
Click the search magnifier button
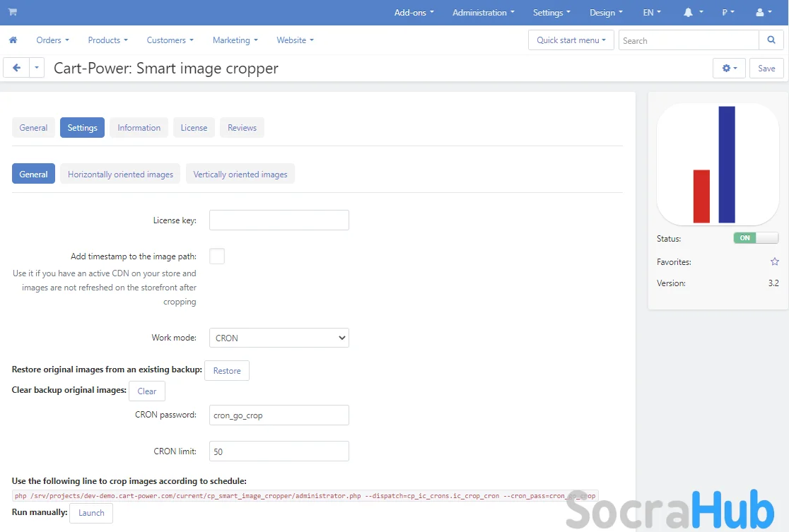point(771,40)
